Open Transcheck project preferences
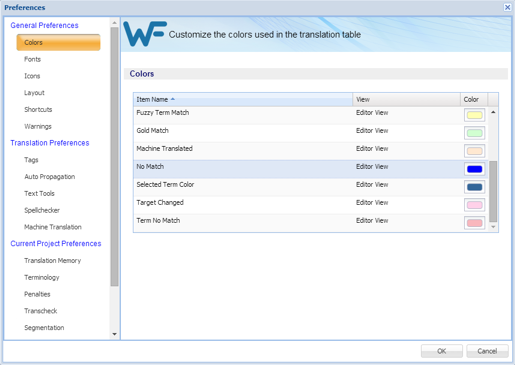The width and height of the screenshot is (515, 365). (x=40, y=311)
